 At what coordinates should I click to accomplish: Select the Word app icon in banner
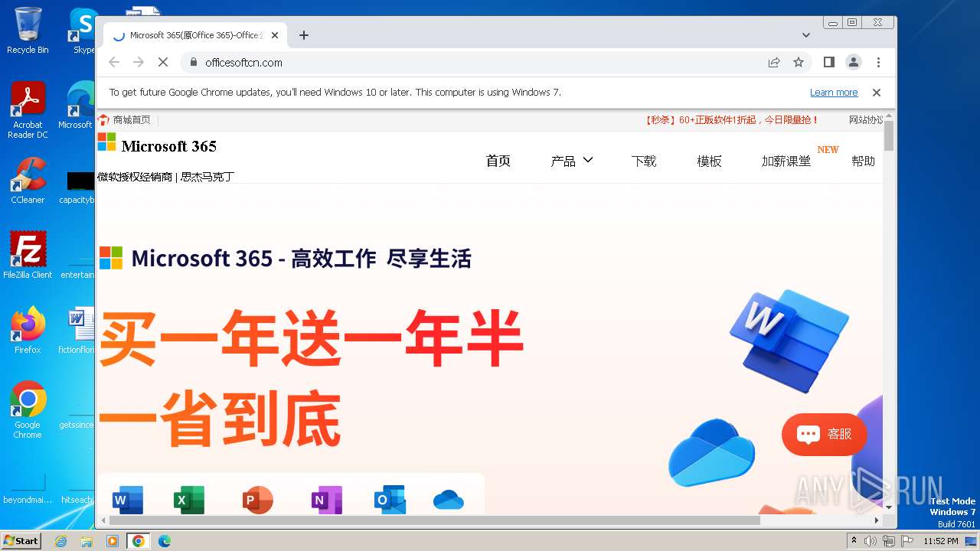tap(128, 500)
